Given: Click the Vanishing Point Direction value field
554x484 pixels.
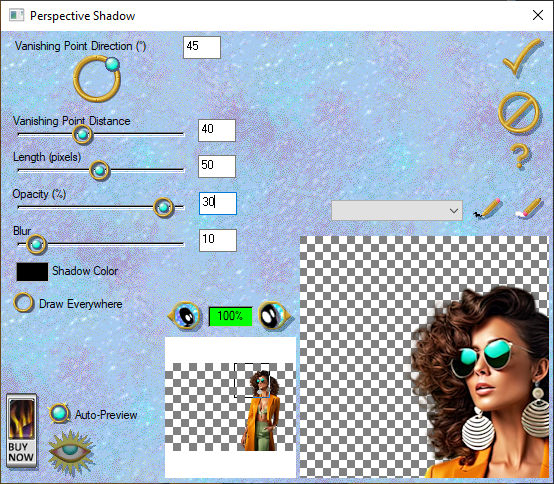Looking at the screenshot, I should (202, 47).
